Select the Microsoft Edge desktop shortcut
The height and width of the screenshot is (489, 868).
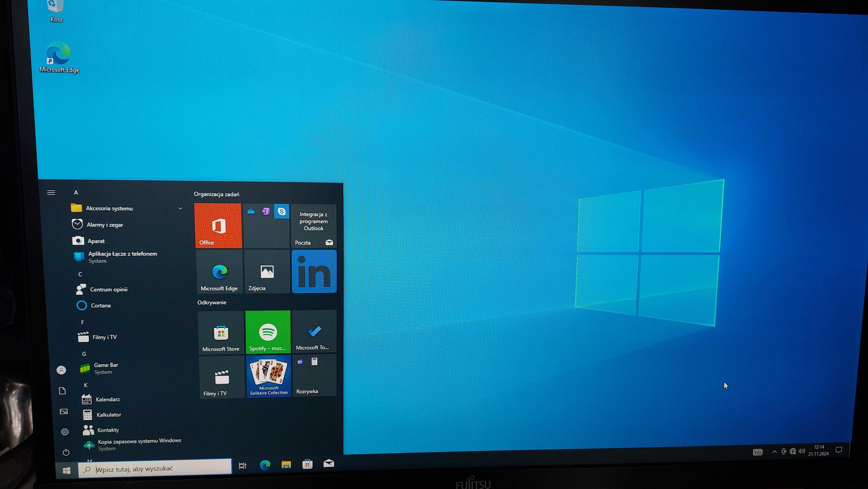(59, 57)
